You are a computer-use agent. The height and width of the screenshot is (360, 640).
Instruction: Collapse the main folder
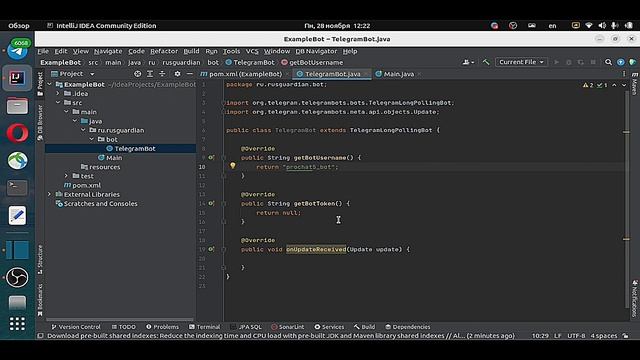coord(67,112)
